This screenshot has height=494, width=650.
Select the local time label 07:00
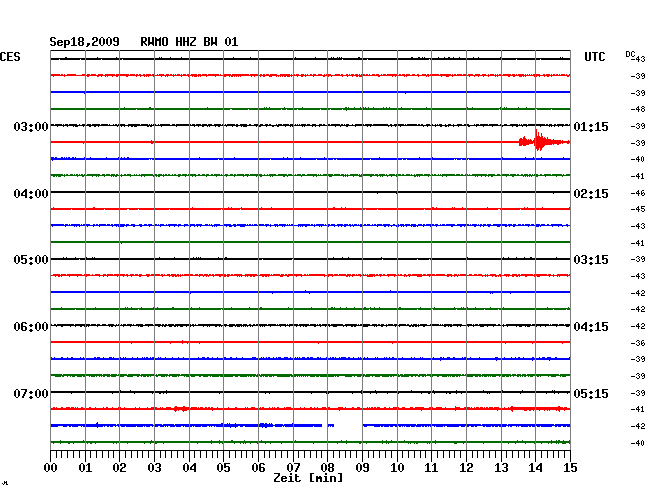point(31,393)
